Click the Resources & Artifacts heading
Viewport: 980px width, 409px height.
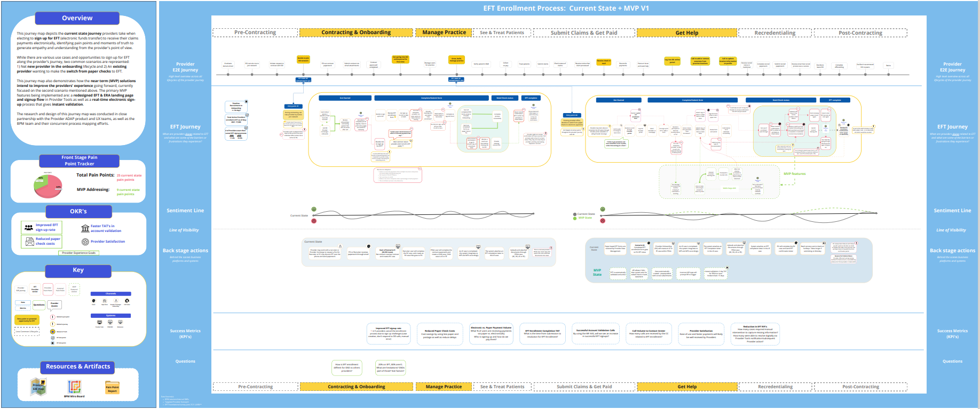coord(78,367)
